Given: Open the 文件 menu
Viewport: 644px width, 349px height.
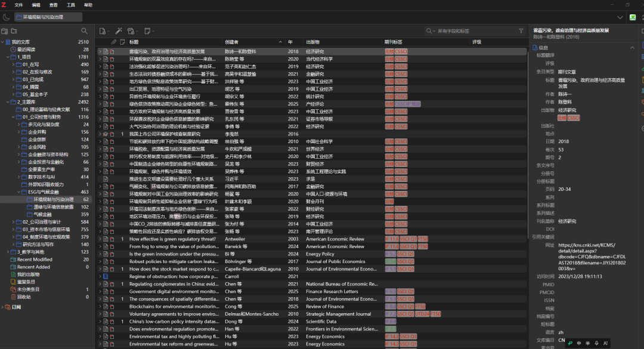Looking at the screenshot, I should click(18, 5).
